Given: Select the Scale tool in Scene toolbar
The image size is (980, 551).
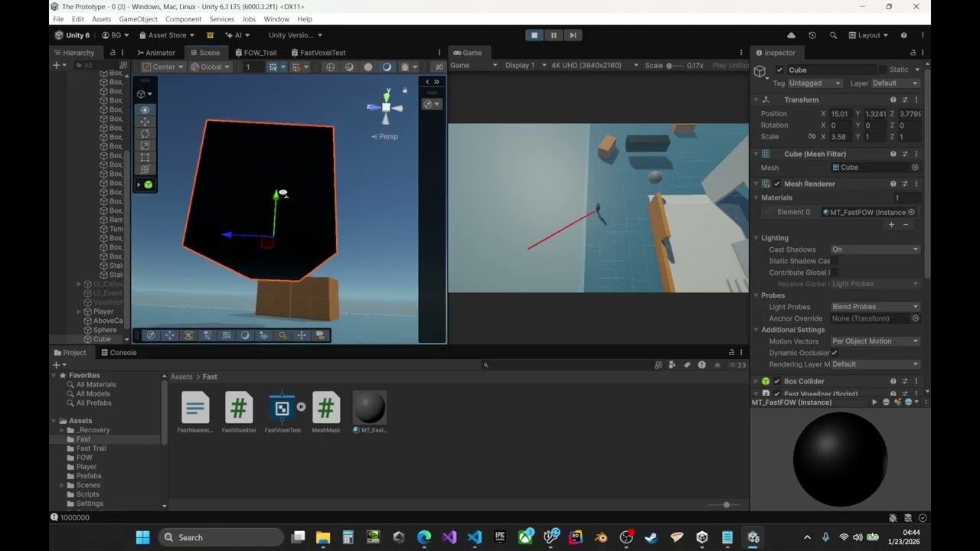Looking at the screenshot, I should pyautogui.click(x=145, y=145).
